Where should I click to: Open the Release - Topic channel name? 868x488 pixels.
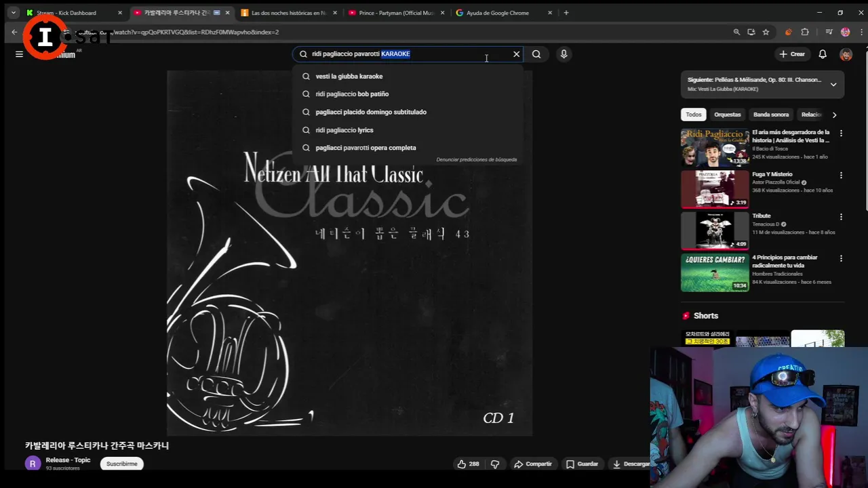pos(68,460)
